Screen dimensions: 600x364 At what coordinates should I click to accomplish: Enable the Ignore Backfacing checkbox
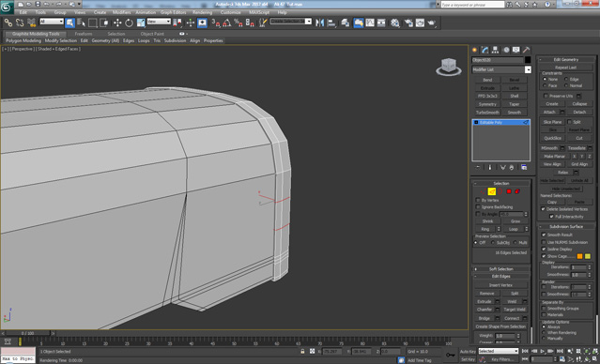pyautogui.click(x=478, y=206)
